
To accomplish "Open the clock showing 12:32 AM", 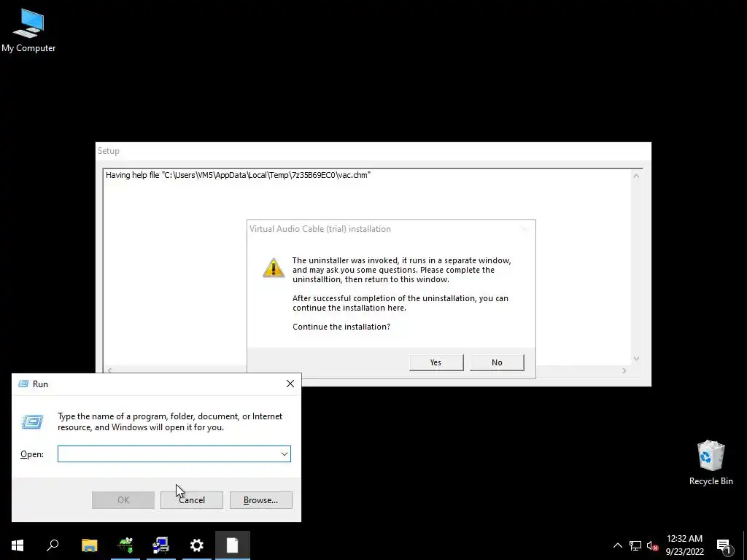I will [684, 545].
